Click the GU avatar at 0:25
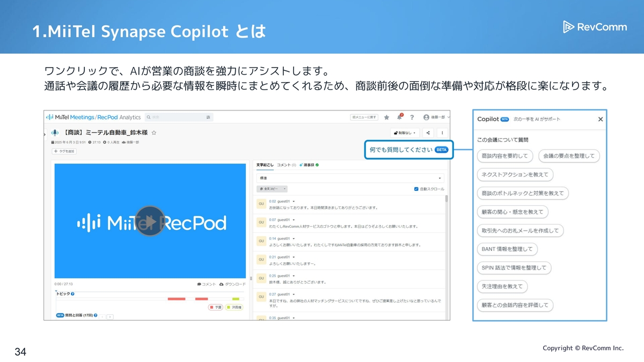 pyautogui.click(x=261, y=278)
